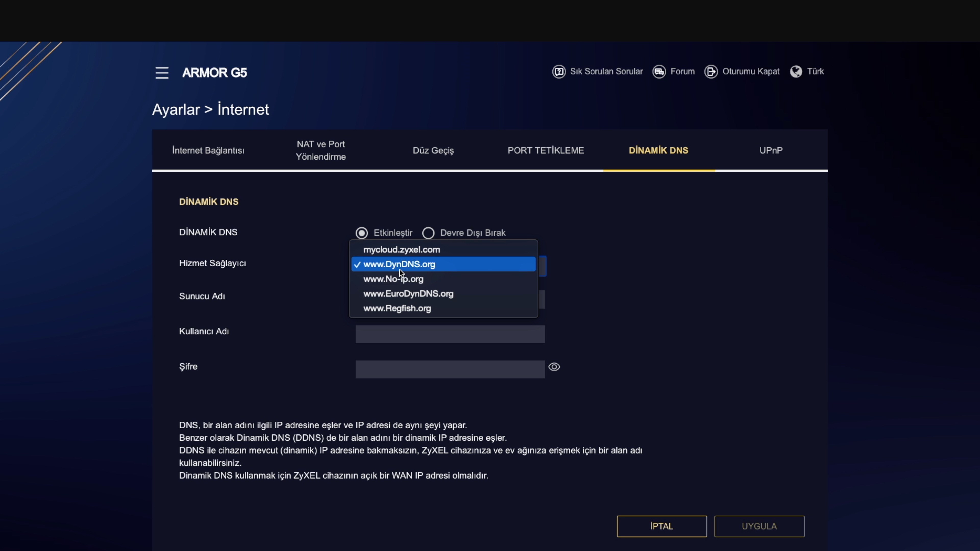Open the Düz Geçiş tab

tap(433, 151)
